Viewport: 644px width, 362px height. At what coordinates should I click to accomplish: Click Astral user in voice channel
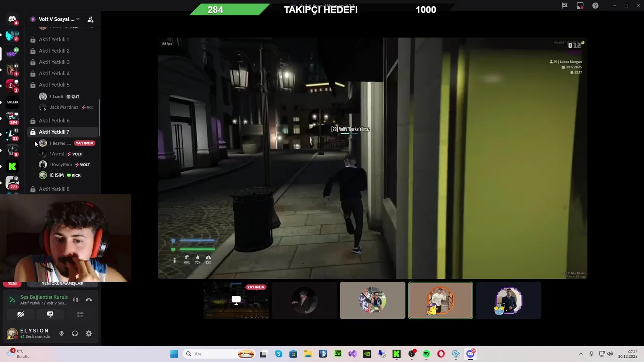(x=67, y=154)
